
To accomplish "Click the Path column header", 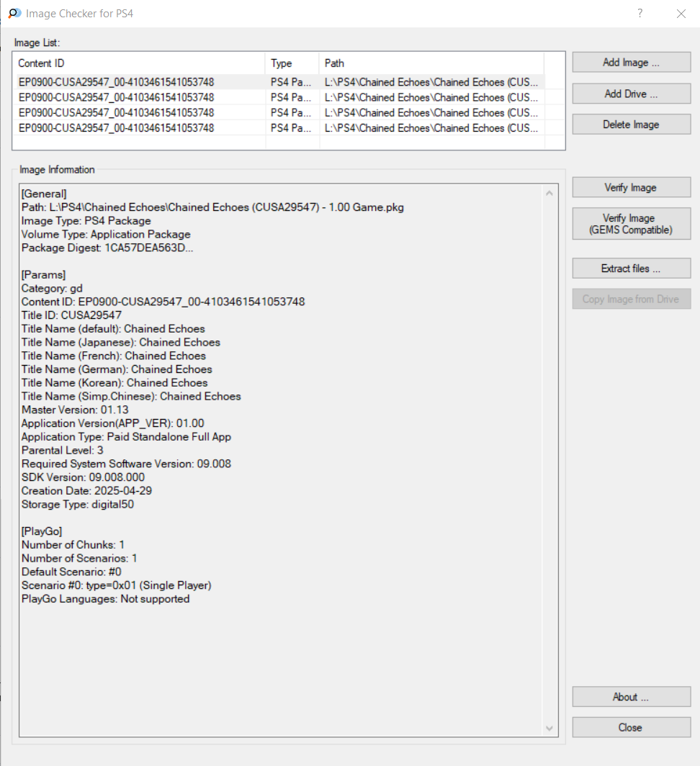I will (x=431, y=63).
